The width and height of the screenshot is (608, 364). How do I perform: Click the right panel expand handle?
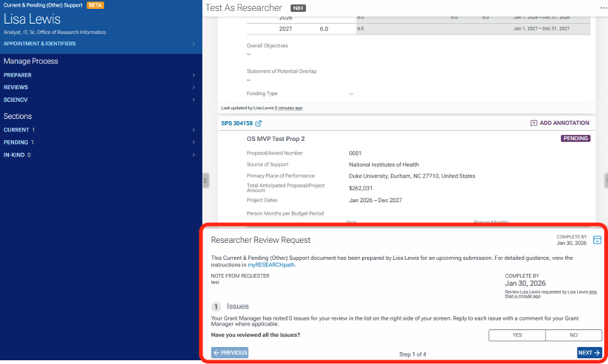click(606, 180)
